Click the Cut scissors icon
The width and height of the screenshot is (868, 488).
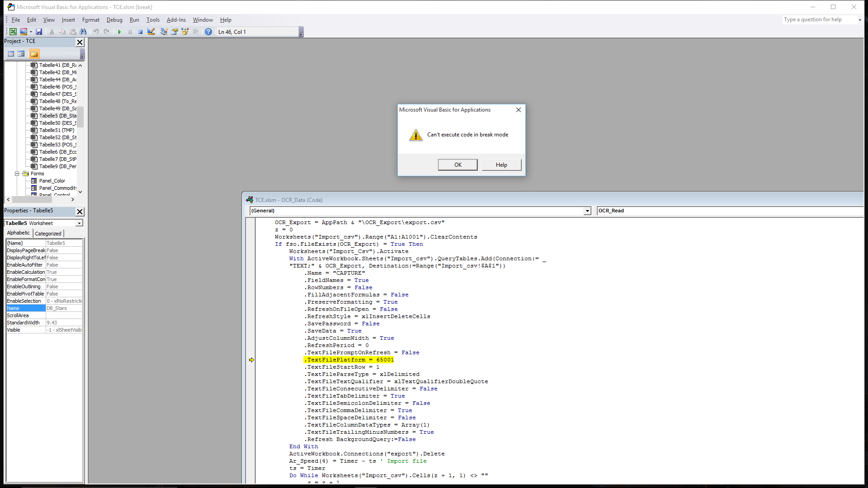(52, 32)
